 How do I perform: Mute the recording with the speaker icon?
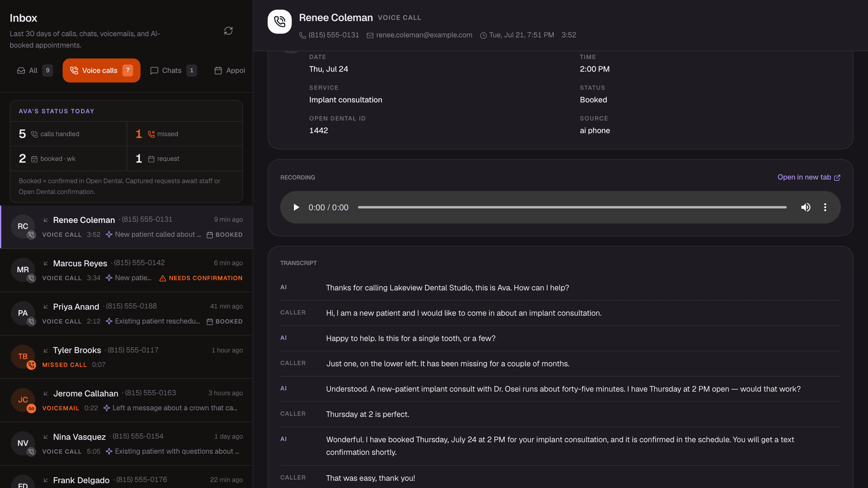[806, 207]
